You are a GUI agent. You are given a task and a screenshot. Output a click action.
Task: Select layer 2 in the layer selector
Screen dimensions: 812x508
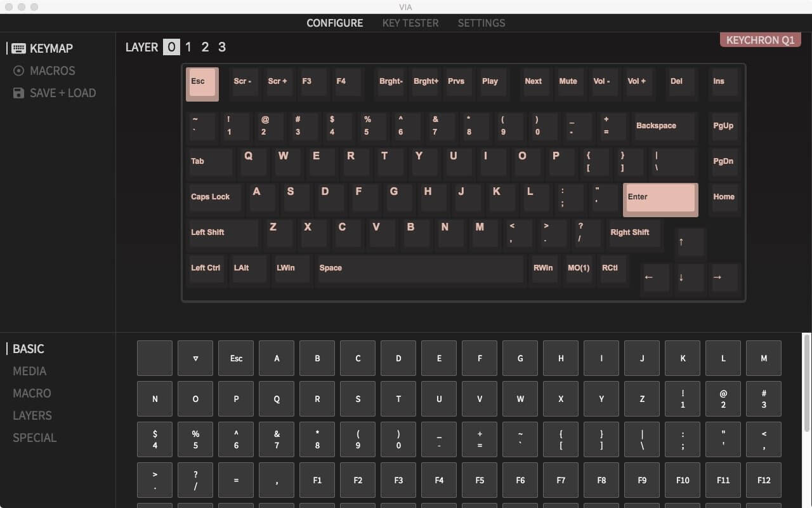[x=204, y=46]
